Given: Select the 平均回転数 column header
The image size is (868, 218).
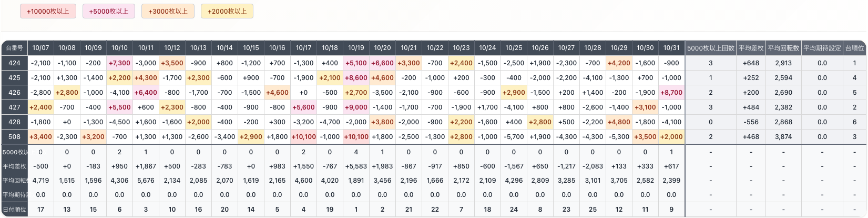Looking at the screenshot, I should pos(783,48).
